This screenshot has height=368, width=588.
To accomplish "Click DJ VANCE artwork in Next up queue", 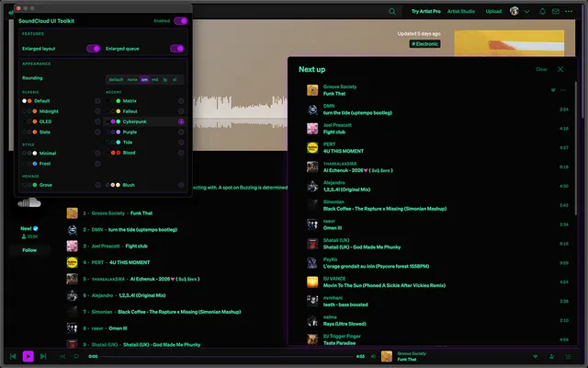I will point(312,282).
